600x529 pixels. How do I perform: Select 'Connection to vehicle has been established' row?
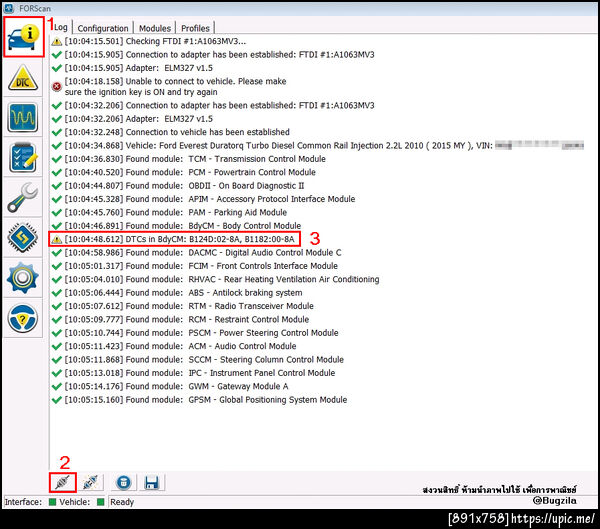click(x=171, y=132)
